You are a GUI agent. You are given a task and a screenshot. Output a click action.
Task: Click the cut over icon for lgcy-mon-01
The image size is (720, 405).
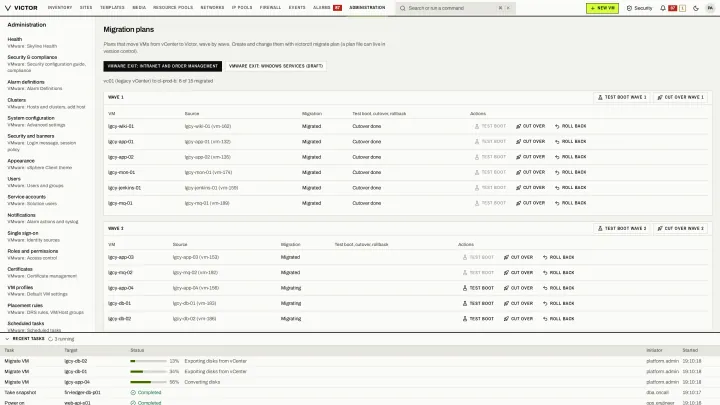518,172
